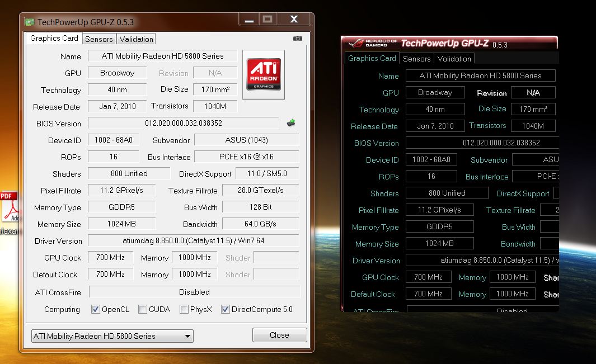Click the ATI Radeon logo in GPU-Z
The height and width of the screenshot is (364, 596).
click(264, 74)
